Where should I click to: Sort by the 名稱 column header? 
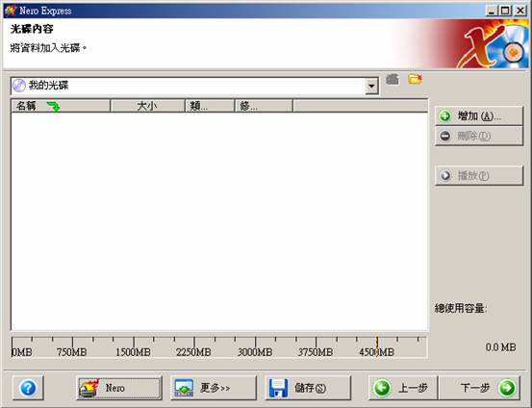(61, 106)
